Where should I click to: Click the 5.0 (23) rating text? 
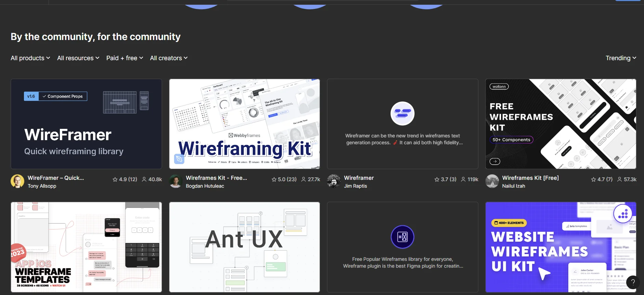click(287, 179)
